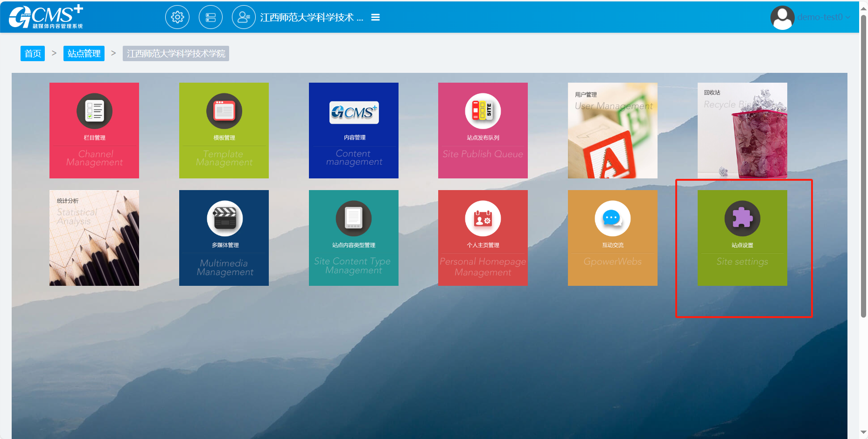This screenshot has height=439, width=868.
Task: Open the Template Management tile
Action: 224,130
